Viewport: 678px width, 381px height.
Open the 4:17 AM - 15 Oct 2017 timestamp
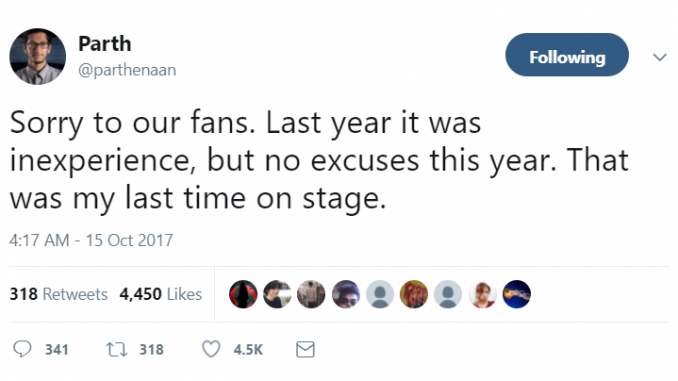(91, 240)
